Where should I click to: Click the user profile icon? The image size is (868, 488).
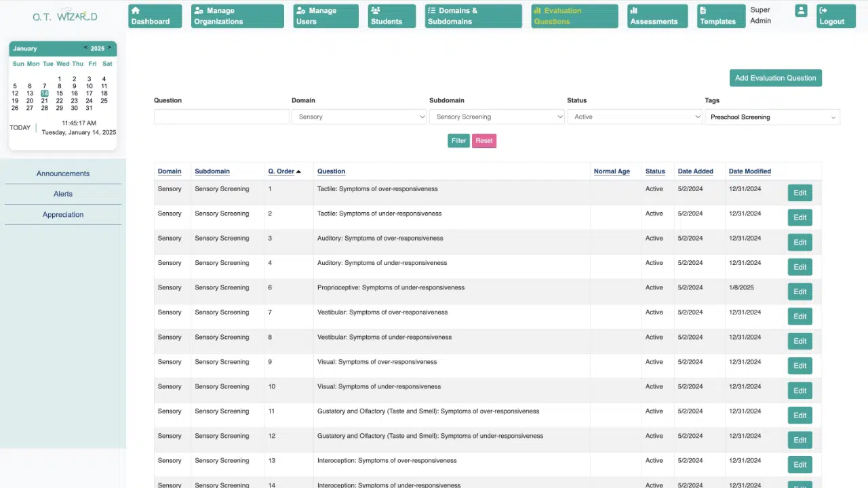pos(801,12)
